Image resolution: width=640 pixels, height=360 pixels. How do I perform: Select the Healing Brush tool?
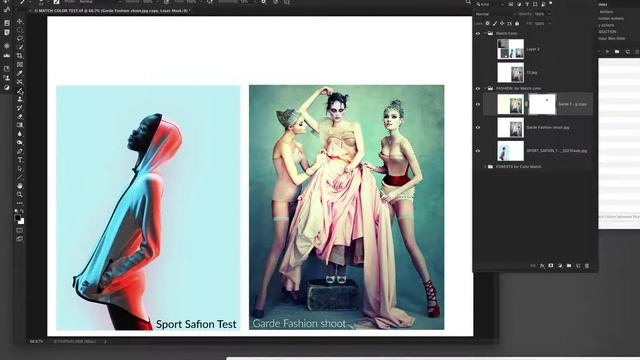click(20, 82)
